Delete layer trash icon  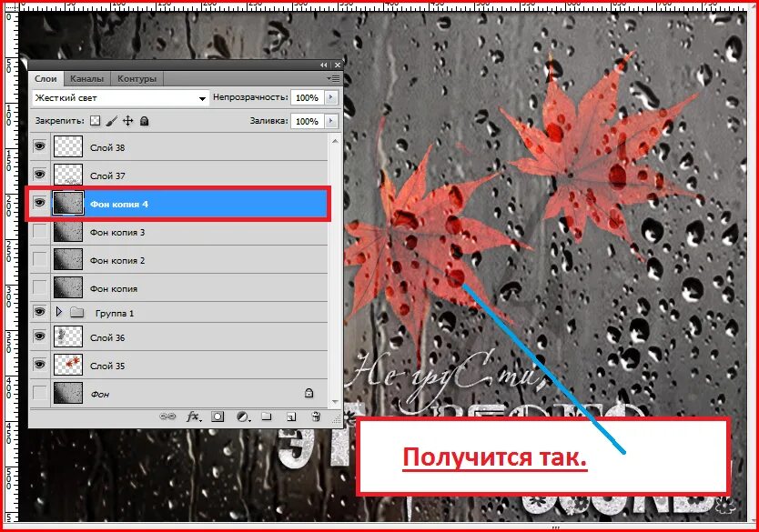316,417
